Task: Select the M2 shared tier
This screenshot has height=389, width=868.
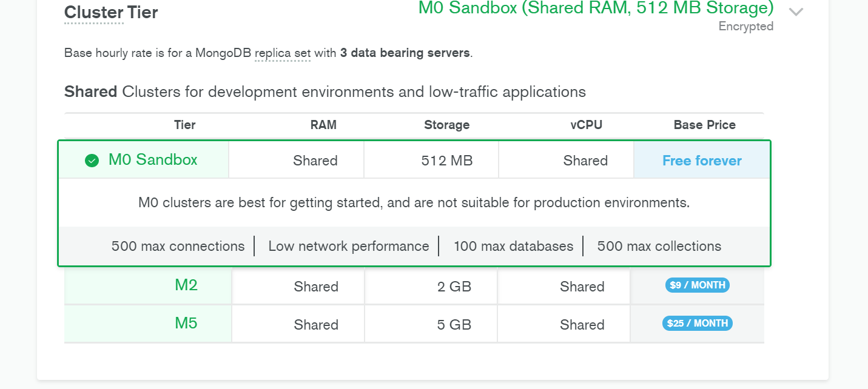Action: pos(186,285)
